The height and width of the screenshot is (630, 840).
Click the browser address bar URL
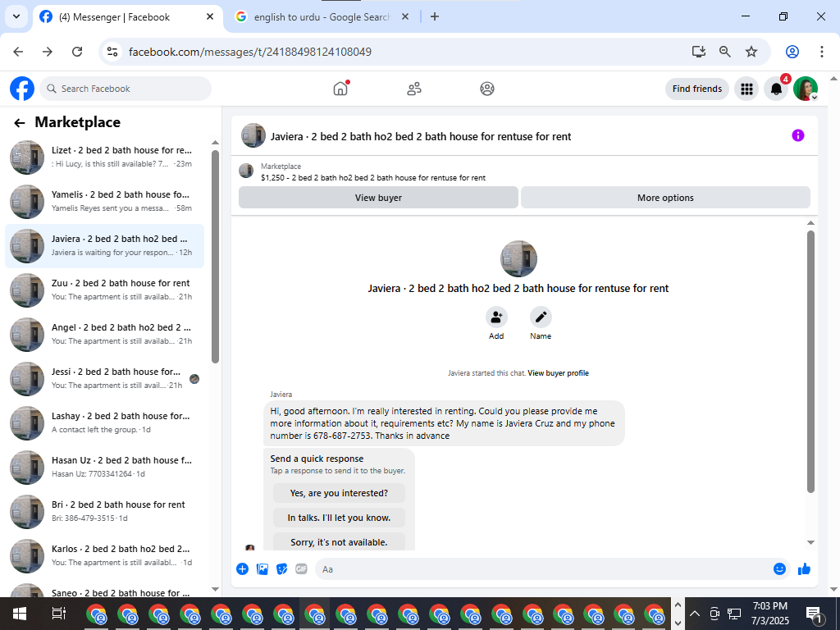click(249, 52)
